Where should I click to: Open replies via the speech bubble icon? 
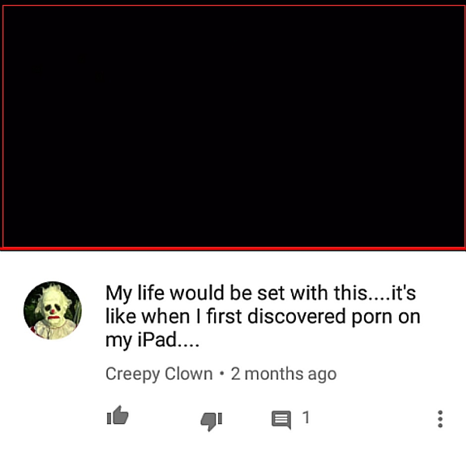tap(281, 420)
